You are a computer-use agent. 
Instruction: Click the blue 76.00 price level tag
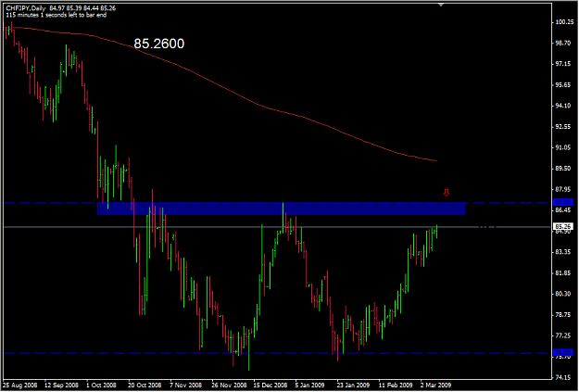click(x=562, y=353)
